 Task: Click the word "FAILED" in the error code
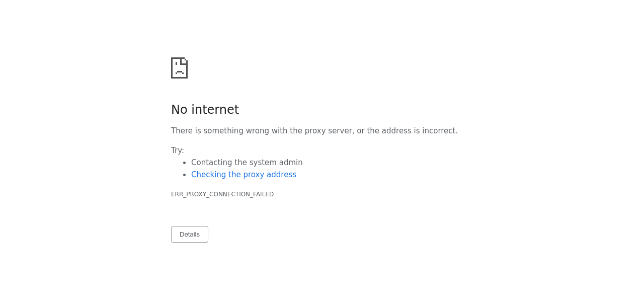click(263, 194)
